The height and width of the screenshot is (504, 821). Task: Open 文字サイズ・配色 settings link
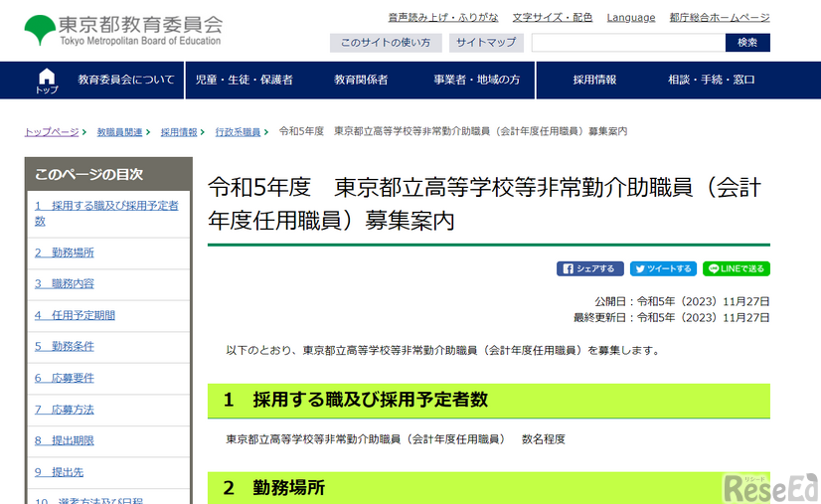pyautogui.click(x=552, y=17)
